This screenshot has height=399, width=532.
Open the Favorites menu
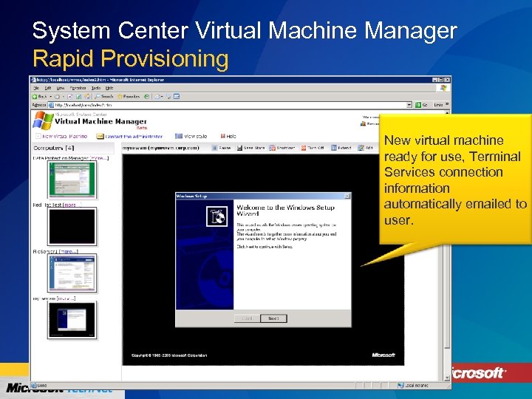(78, 88)
